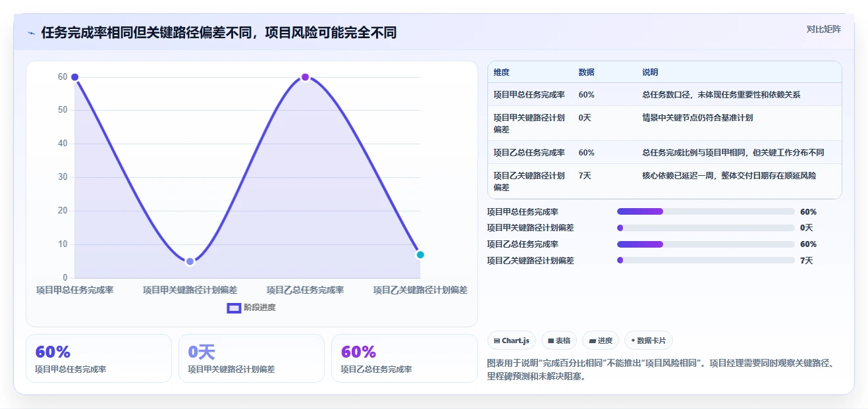
Task: Open the 60% 项目乙总任务完成率 data card
Action: tap(404, 358)
